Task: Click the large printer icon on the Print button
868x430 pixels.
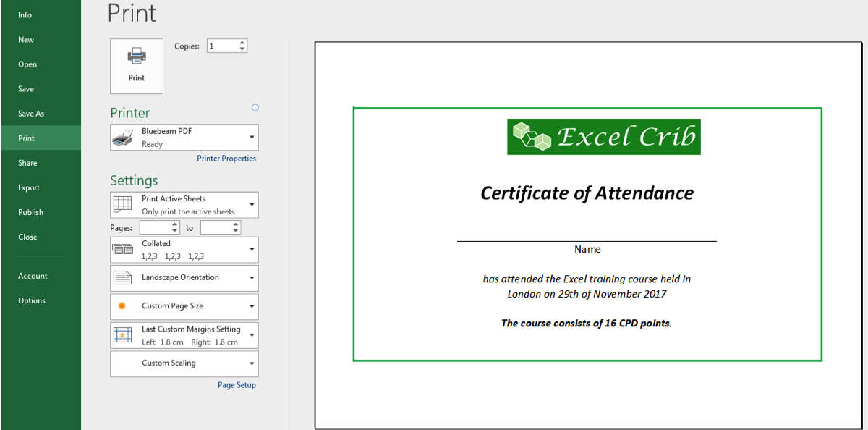Action: [x=136, y=56]
